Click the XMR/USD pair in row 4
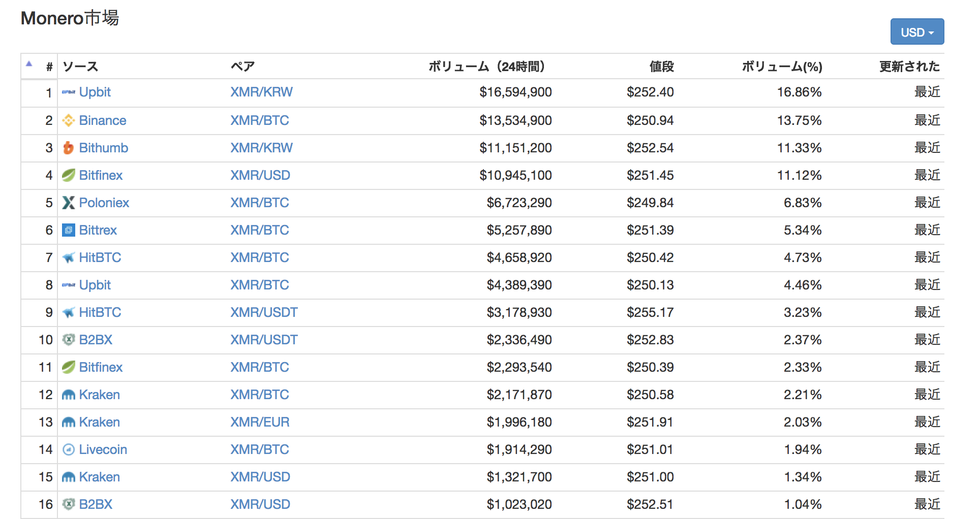This screenshot has width=980, height=519. 260,175
